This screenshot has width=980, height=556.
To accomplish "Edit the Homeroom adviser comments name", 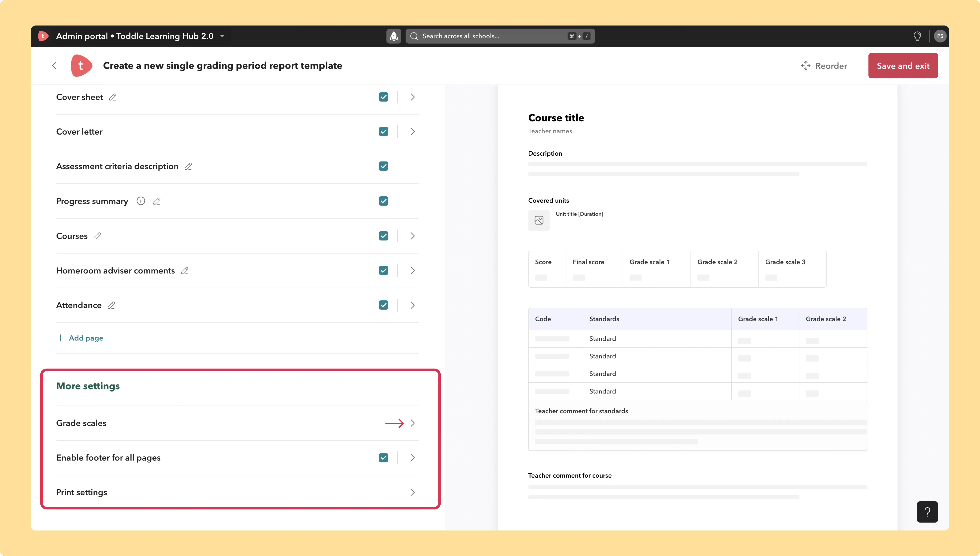I will tap(185, 270).
